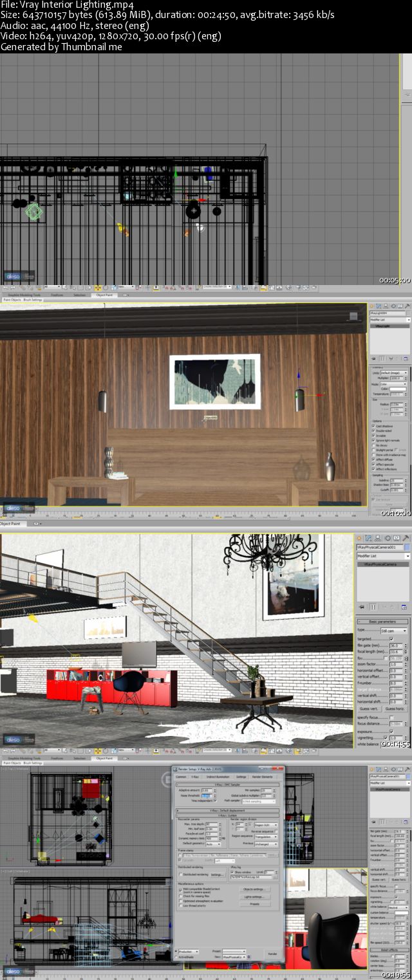Open Configure Modifier Sets icon under VRayLight stack
Viewport: 412px width, 980px height.
pyautogui.click(x=406, y=358)
